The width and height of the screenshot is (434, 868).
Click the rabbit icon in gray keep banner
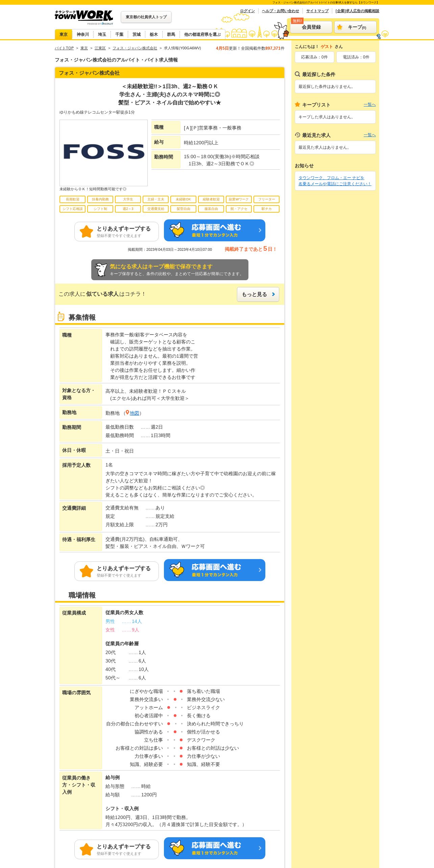101,270
